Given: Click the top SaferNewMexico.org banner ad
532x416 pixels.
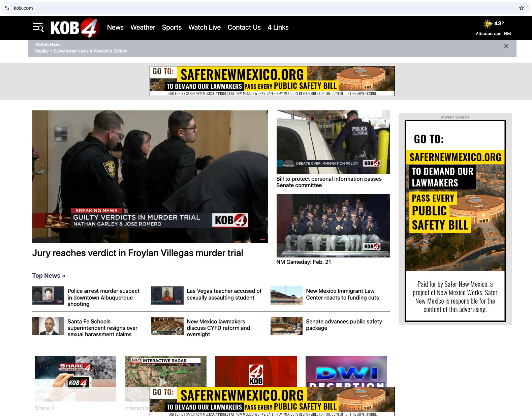Looking at the screenshot, I should pos(272,81).
